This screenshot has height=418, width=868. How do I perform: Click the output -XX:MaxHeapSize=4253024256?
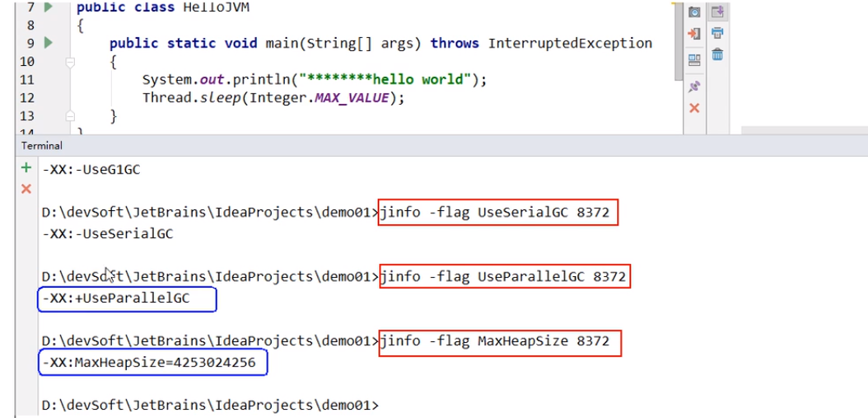point(149,363)
